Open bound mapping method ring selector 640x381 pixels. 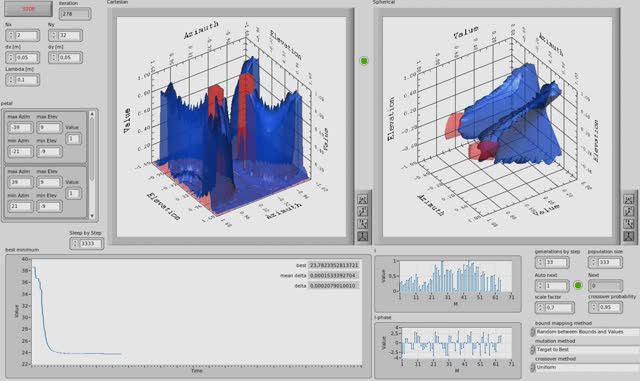(532, 332)
